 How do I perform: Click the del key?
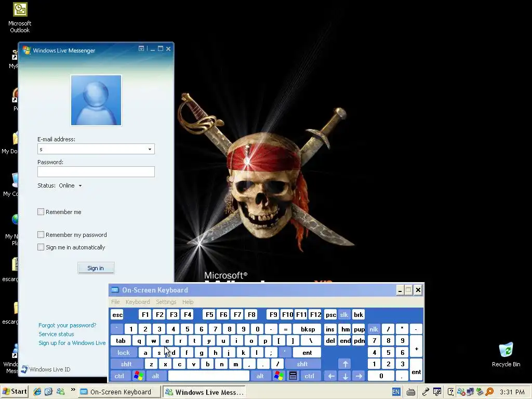pos(330,341)
